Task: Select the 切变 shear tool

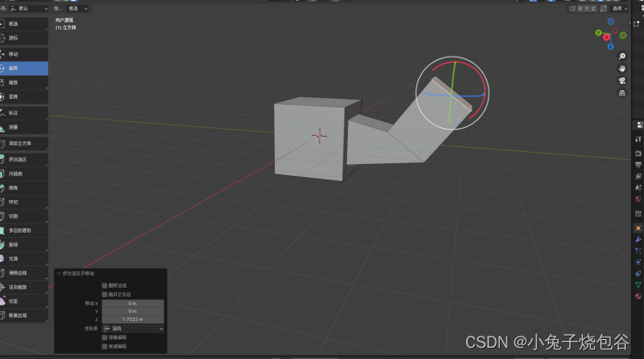Action: tap(24, 301)
